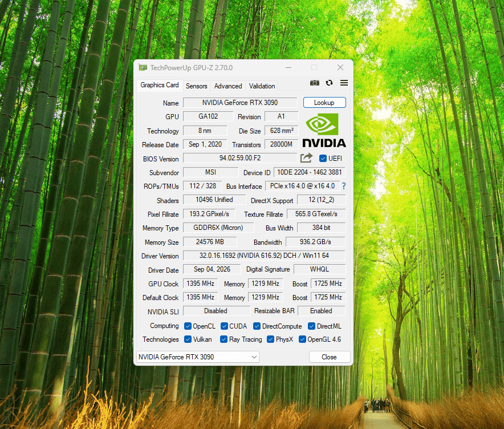Click the DirectX Support value 12 (12_2)
The height and width of the screenshot is (429, 504).
[x=322, y=200]
